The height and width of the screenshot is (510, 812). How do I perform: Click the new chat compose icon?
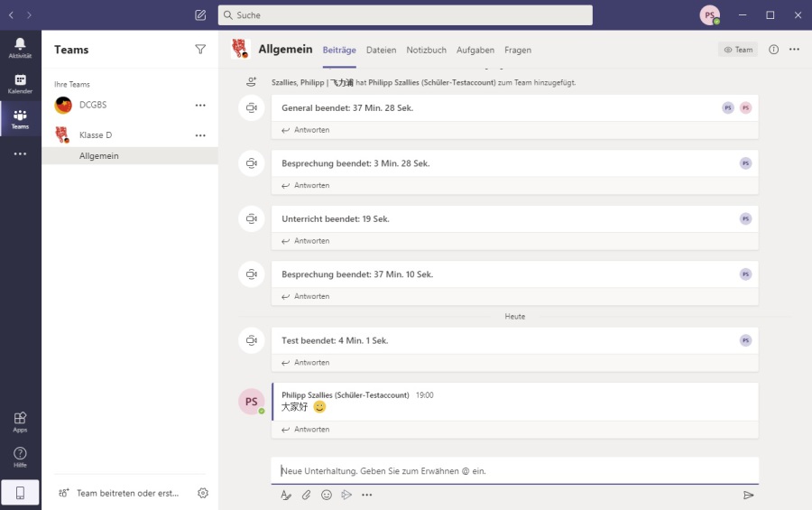pyautogui.click(x=200, y=15)
